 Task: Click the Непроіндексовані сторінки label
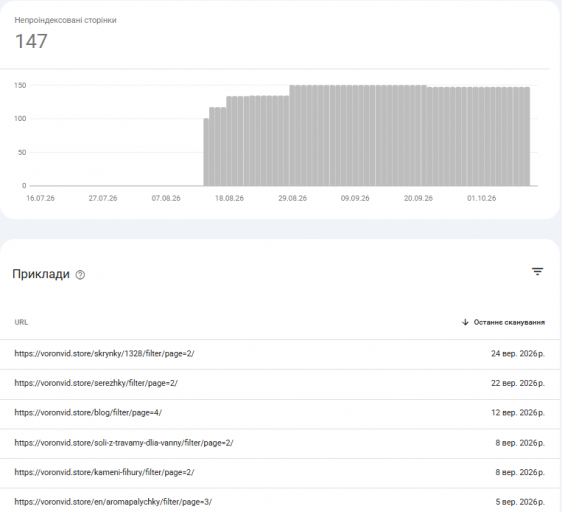coord(65,20)
